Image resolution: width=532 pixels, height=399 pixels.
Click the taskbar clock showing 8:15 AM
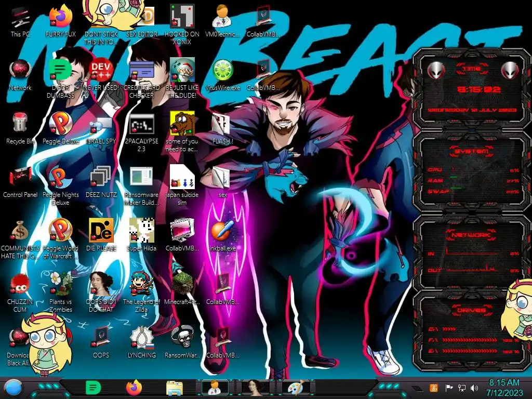[x=504, y=388]
